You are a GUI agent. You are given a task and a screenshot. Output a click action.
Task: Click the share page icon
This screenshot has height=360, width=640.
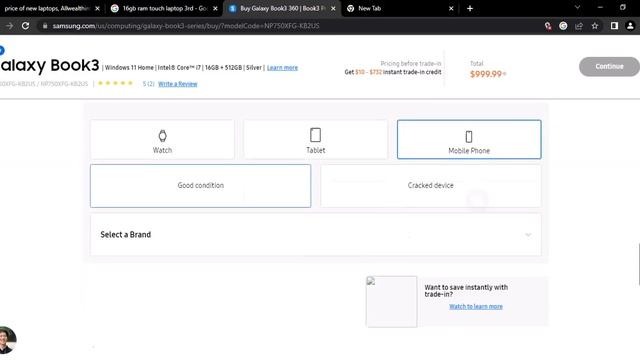579,26
